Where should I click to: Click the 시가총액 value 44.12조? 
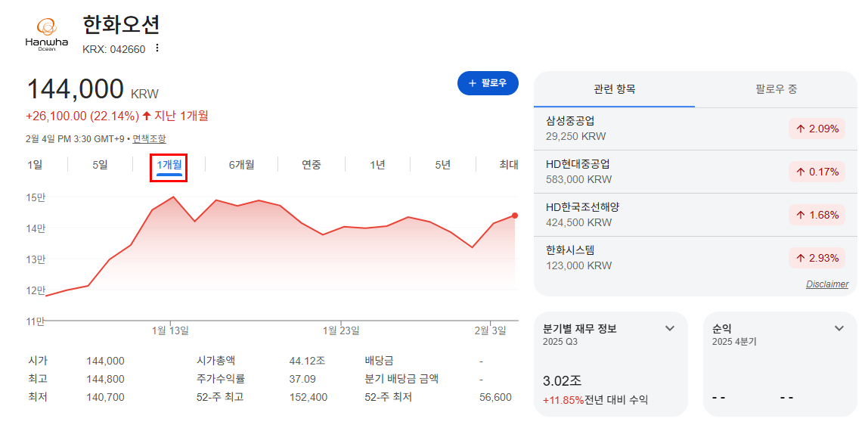pos(307,361)
